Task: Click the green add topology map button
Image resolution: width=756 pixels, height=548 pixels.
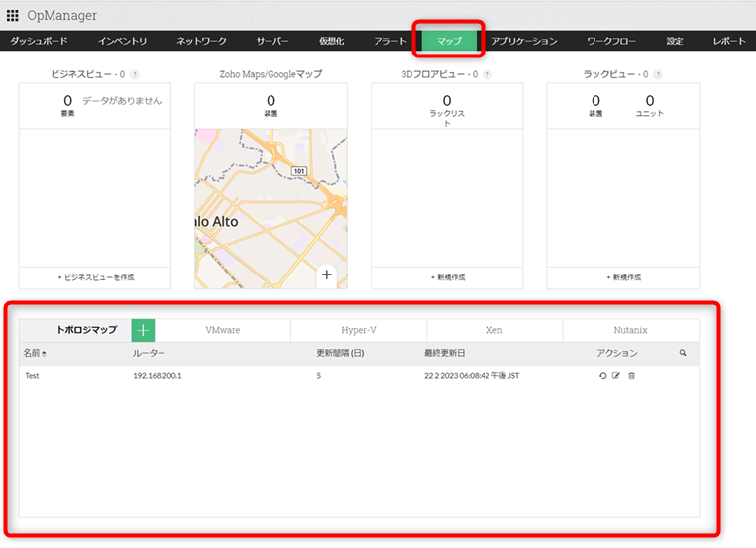Action: pos(143,330)
